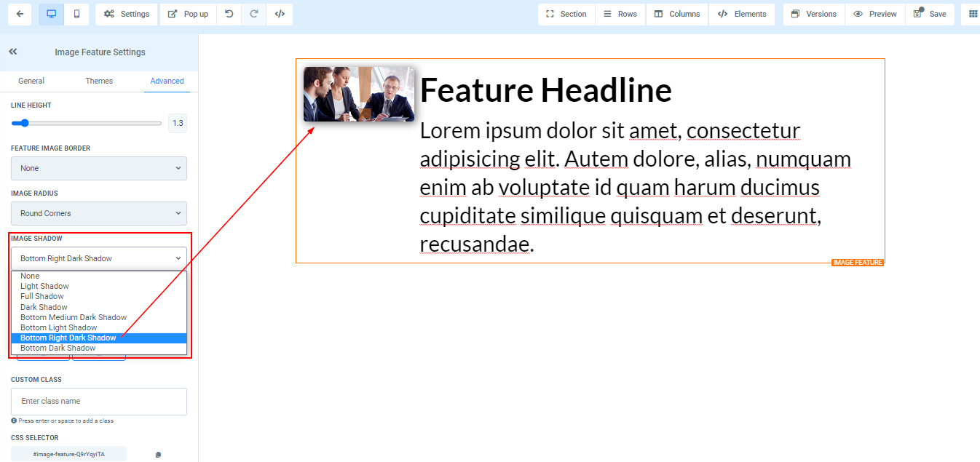Switch to the General tab
The height and width of the screenshot is (462, 980).
tap(31, 81)
